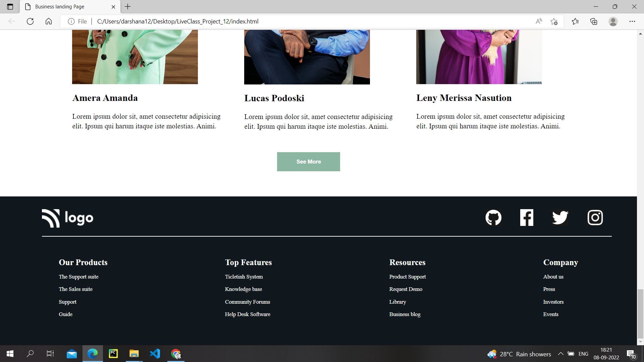Click the footer logo image
The image size is (644, 362).
pyautogui.click(x=67, y=218)
